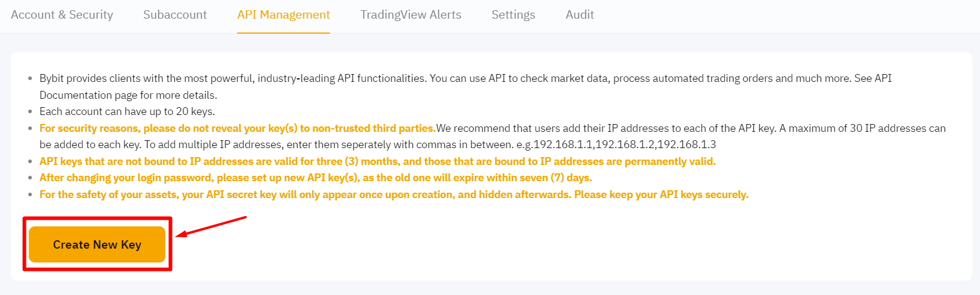This screenshot has height=295, width=980.
Task: Switch to the Subaccount tab
Action: [x=175, y=15]
